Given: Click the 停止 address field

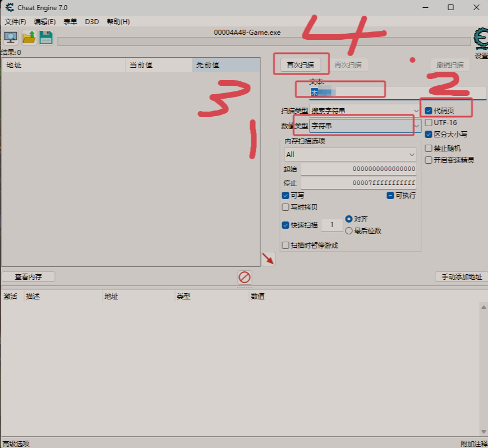Looking at the screenshot, I should click(358, 183).
